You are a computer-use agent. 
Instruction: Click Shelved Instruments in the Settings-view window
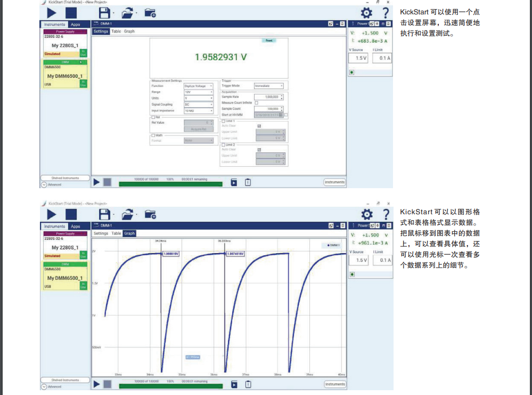(x=65, y=178)
